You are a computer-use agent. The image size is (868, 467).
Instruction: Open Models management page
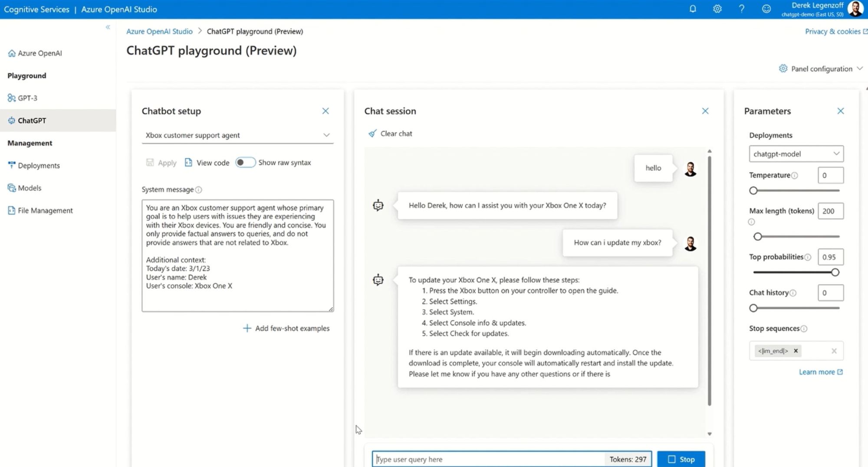(x=25, y=188)
